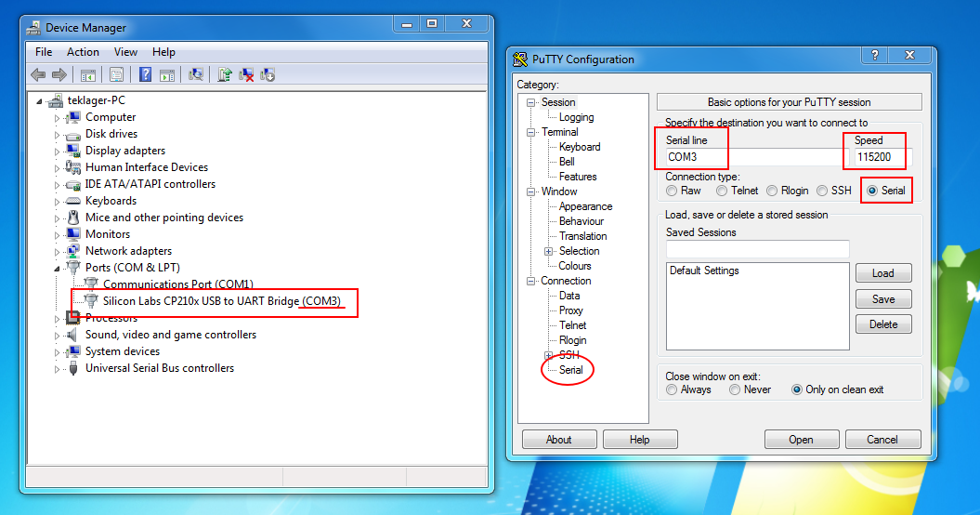This screenshot has height=515, width=980.
Task: Click the Scan for hardware changes icon
Action: 196,75
